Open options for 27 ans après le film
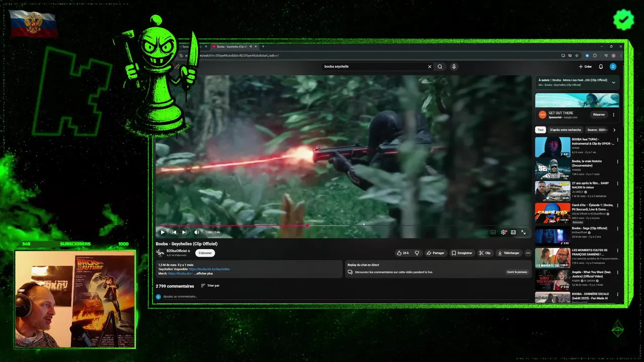This screenshot has height=362, width=644. [x=617, y=184]
